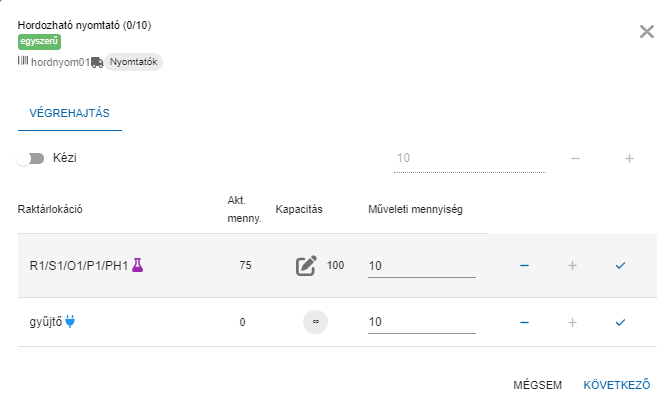Click the truck icon before Nyomtatók
This screenshot has width=672, height=412.
[97, 62]
